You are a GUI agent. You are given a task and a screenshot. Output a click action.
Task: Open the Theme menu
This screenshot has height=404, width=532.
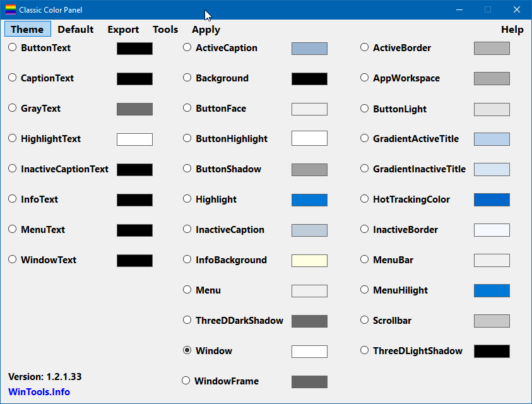pos(27,29)
